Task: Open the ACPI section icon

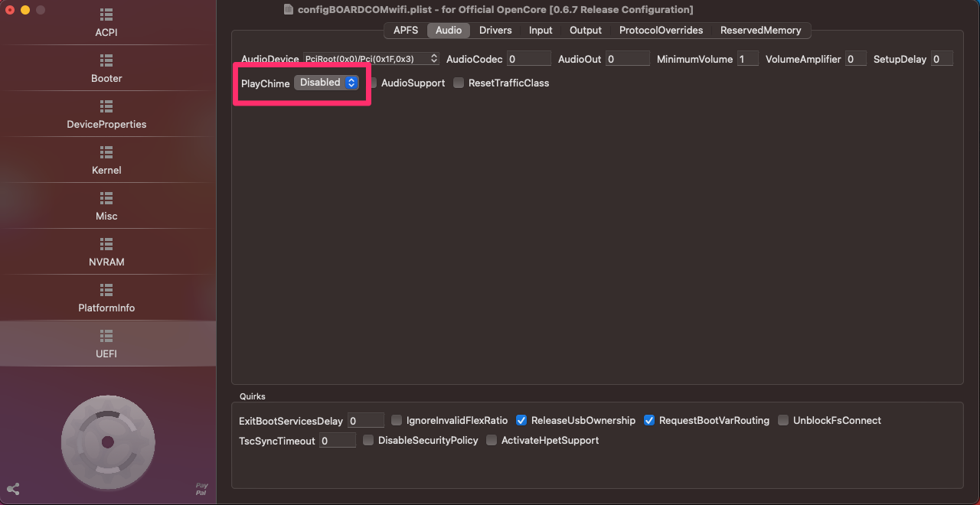Action: pos(106,15)
